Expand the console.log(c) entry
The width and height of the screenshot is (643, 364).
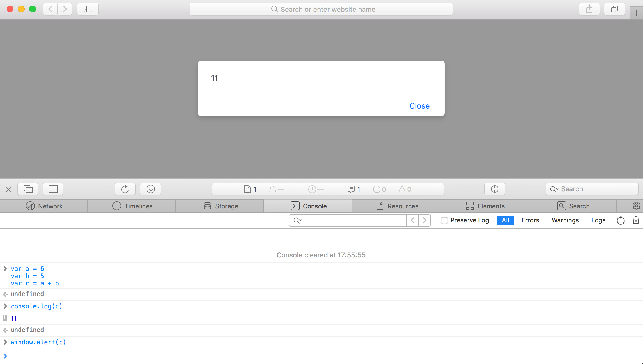tap(5, 306)
